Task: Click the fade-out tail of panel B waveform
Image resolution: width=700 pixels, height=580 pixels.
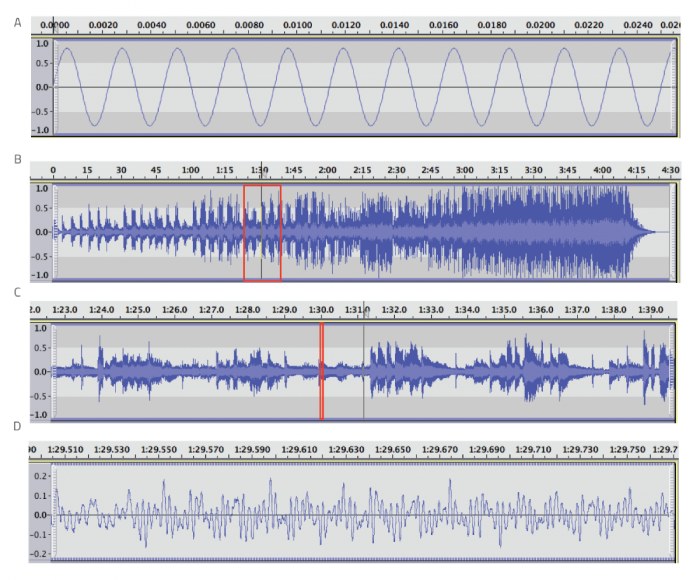Action: pyautogui.click(x=645, y=232)
